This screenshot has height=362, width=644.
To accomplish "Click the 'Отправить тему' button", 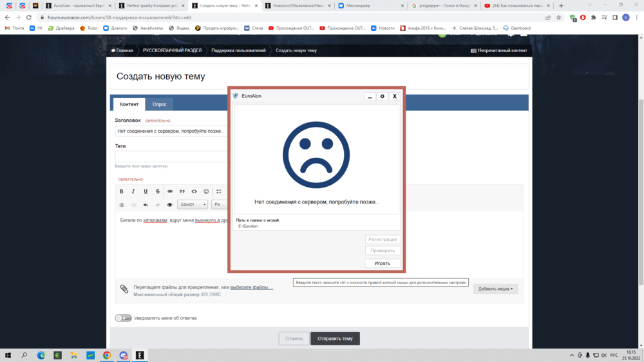I will point(335,338).
